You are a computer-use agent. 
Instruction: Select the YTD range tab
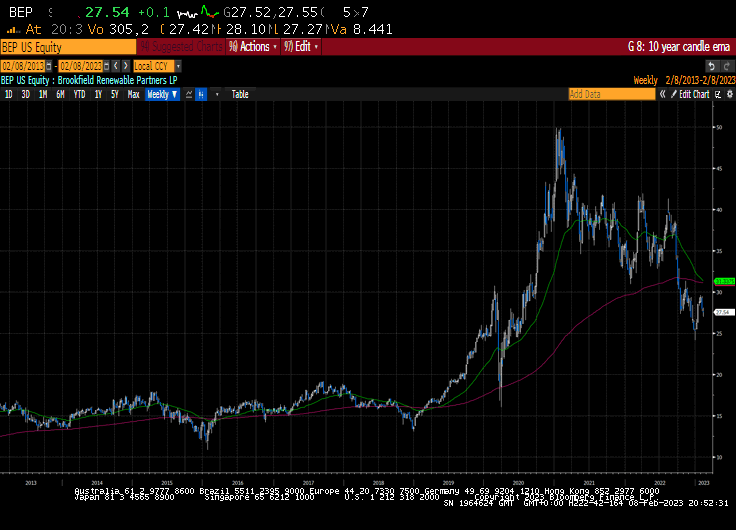tap(79, 94)
